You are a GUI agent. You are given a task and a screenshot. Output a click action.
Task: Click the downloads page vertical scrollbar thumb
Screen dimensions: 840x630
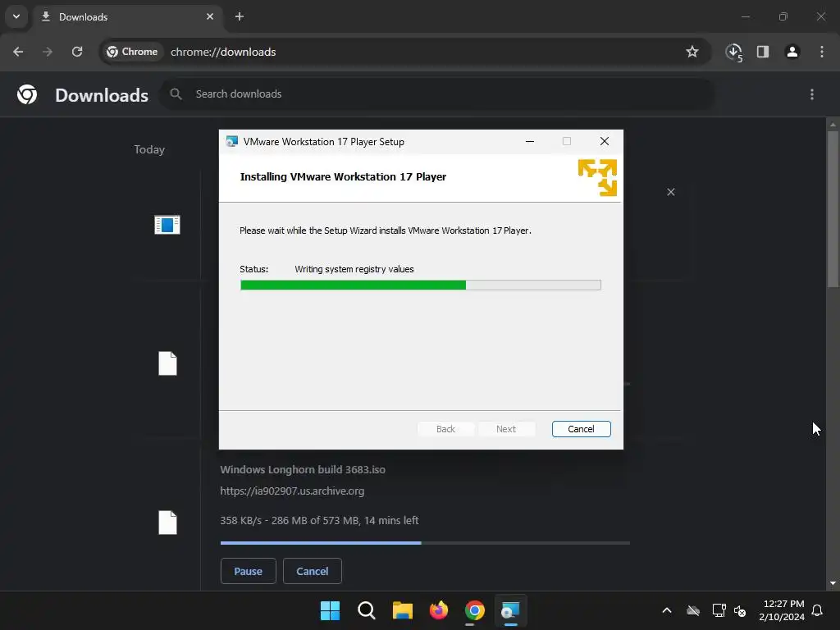(x=833, y=209)
